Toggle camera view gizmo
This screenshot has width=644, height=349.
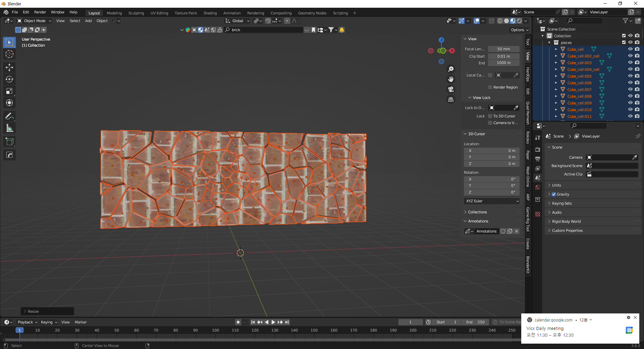(451, 89)
